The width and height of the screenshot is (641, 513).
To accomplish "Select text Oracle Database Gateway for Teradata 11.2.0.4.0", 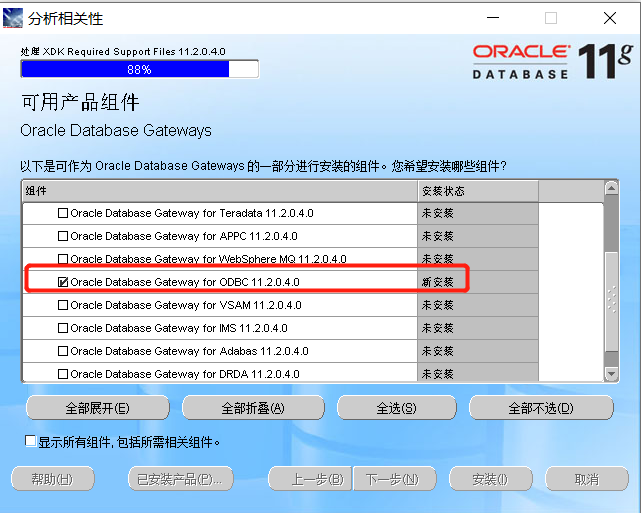I will 192,213.
